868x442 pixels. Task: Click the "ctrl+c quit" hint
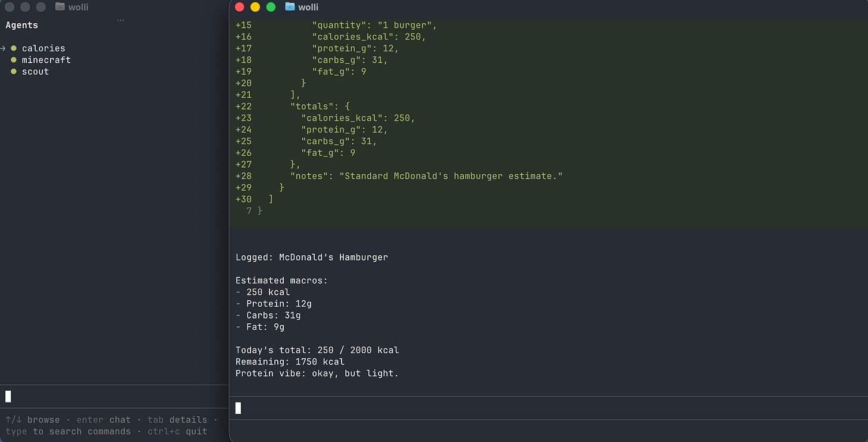click(177, 431)
